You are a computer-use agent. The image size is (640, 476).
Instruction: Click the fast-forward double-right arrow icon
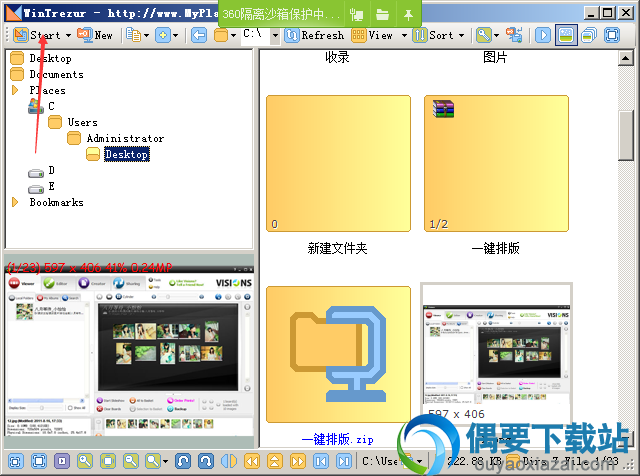pyautogui.click(x=298, y=461)
